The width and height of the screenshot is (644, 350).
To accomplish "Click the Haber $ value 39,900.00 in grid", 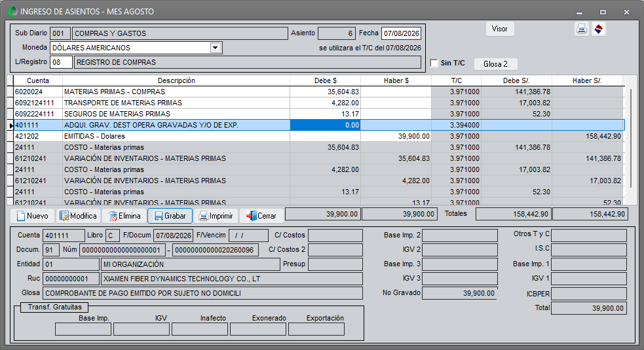I will 396,136.
